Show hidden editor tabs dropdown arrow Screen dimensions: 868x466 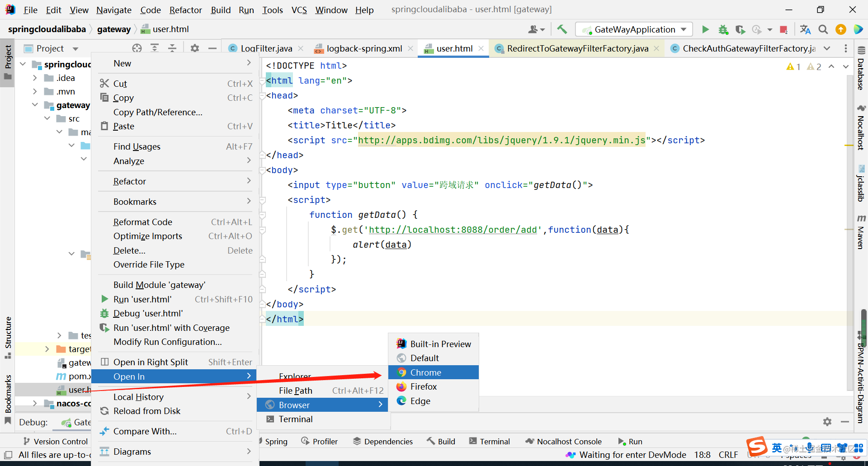pos(827,48)
